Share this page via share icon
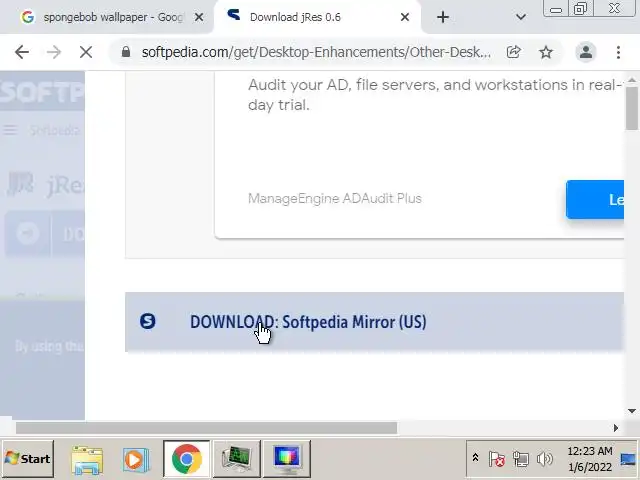 tap(513, 52)
